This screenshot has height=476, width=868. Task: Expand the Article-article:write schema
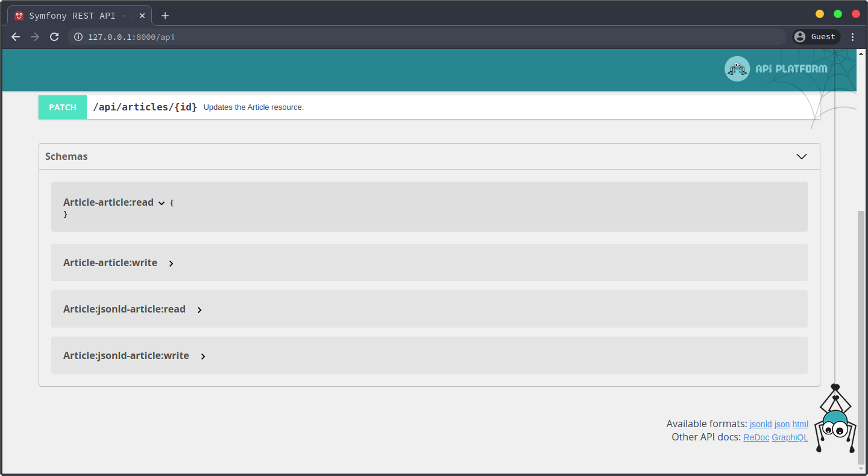[x=171, y=264]
